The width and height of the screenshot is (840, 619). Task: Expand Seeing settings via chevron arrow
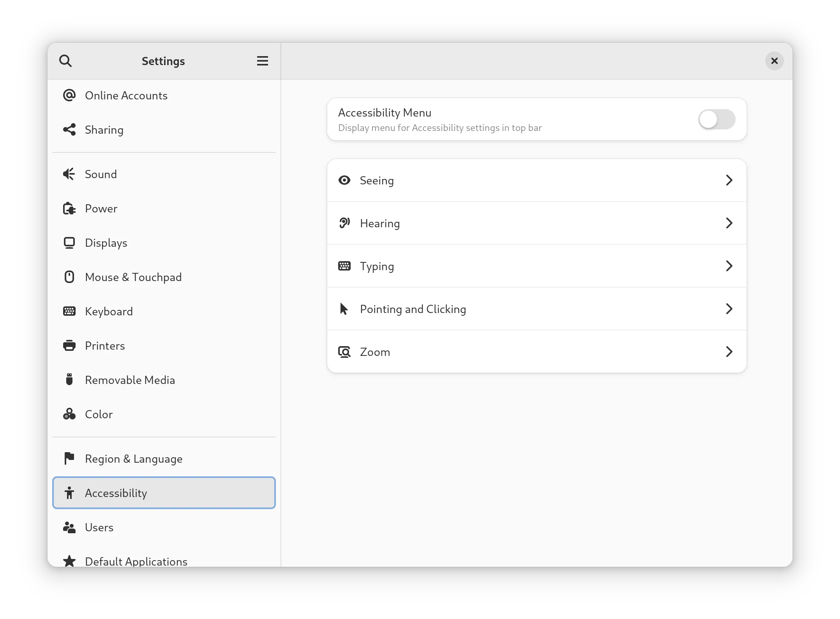click(x=729, y=180)
